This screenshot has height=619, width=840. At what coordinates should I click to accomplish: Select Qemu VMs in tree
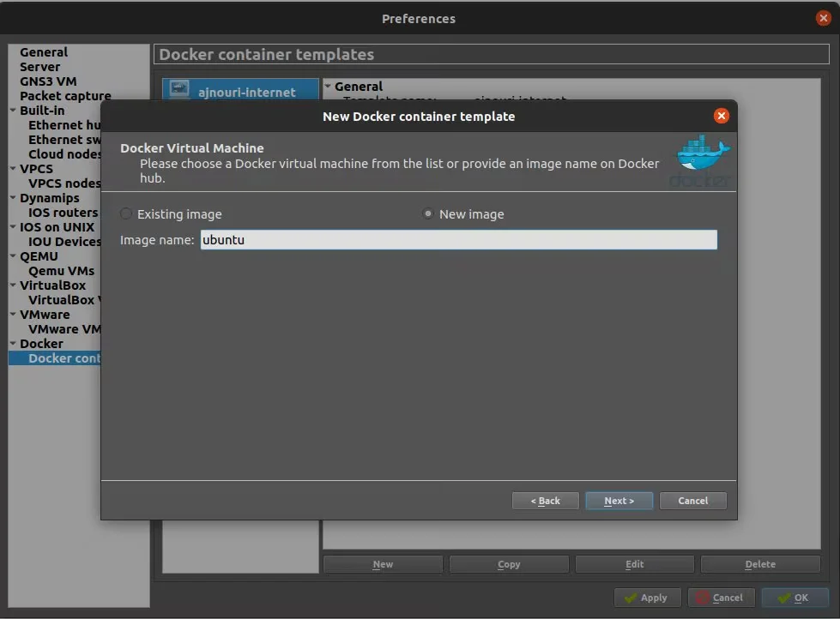(61, 271)
